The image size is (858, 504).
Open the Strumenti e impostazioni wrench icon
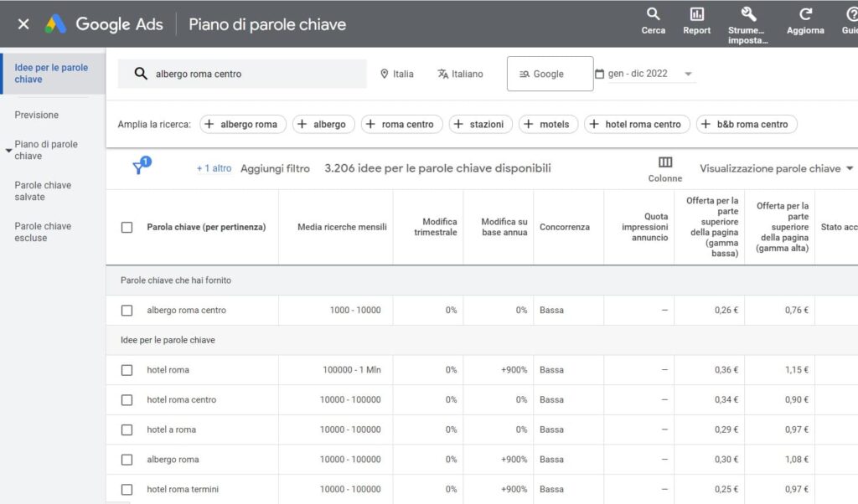pos(748,14)
